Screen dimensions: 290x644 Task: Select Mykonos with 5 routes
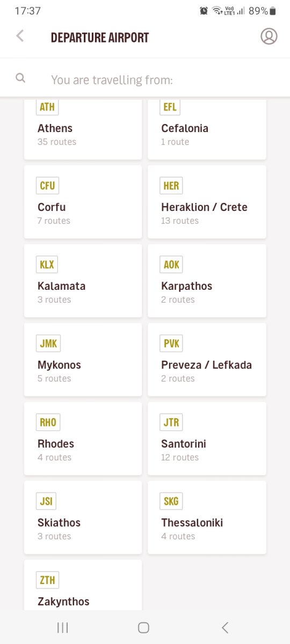[x=83, y=360]
